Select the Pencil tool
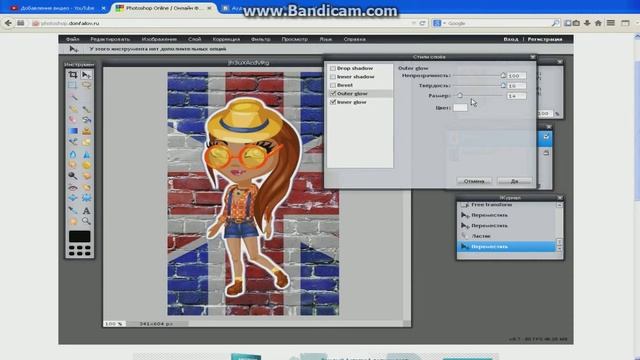 (73, 109)
